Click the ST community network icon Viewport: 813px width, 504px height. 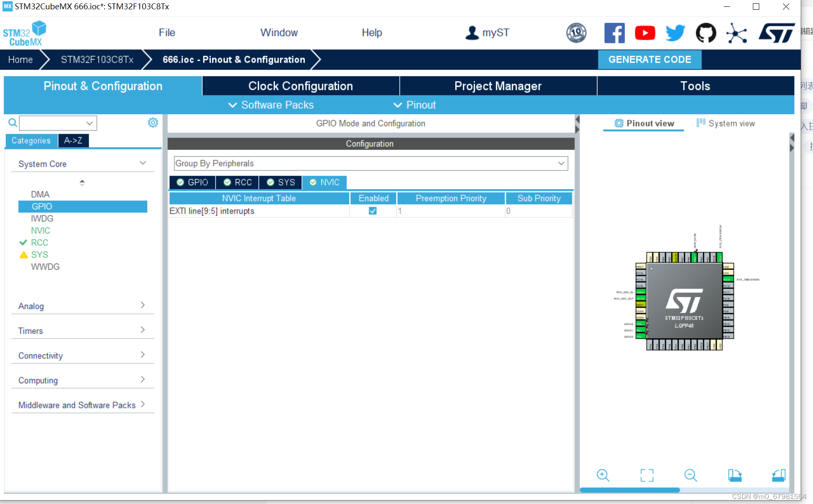(736, 33)
